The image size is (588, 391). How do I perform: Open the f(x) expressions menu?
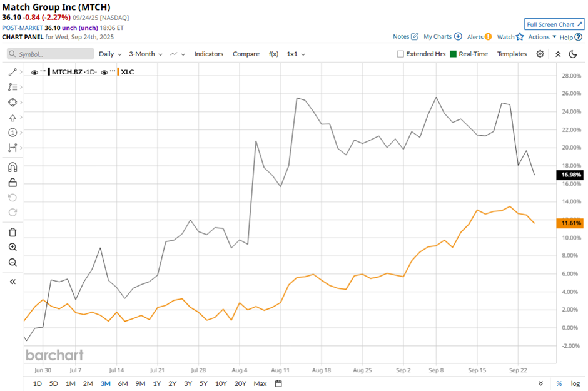(273, 54)
